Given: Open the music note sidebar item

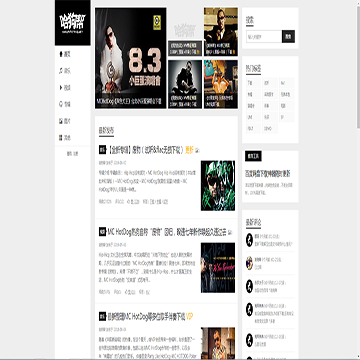Looking at the screenshot, I should 64,71.
